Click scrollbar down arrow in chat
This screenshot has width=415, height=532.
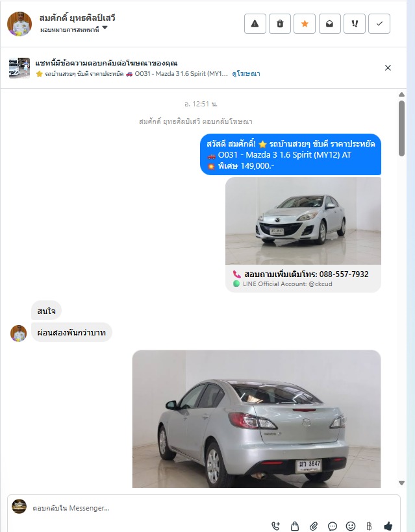(401, 483)
